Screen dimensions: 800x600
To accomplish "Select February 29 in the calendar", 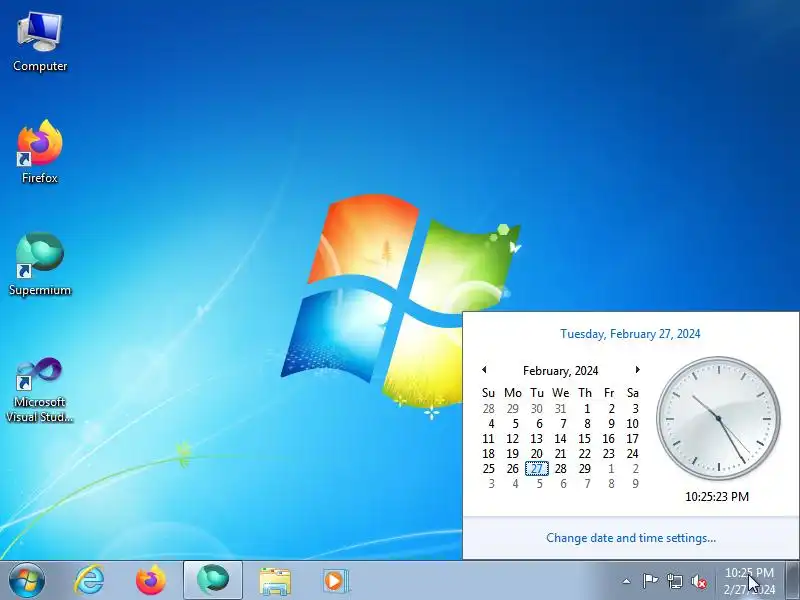I will click(x=585, y=468).
